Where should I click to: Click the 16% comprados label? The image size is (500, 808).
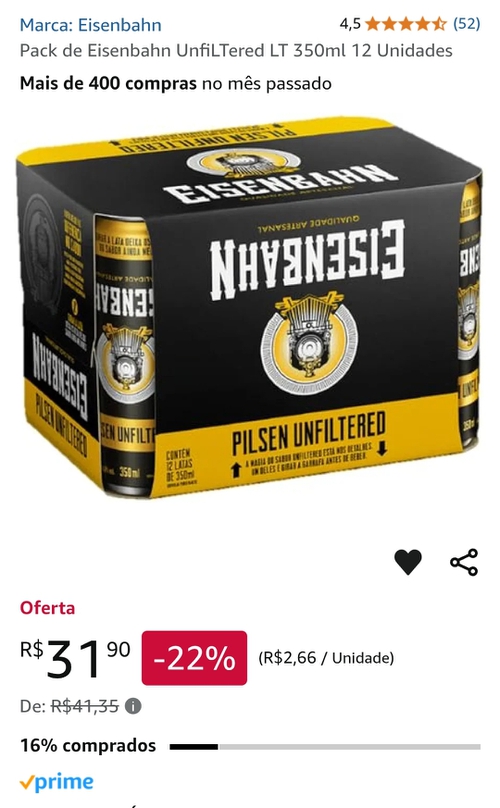click(x=88, y=746)
